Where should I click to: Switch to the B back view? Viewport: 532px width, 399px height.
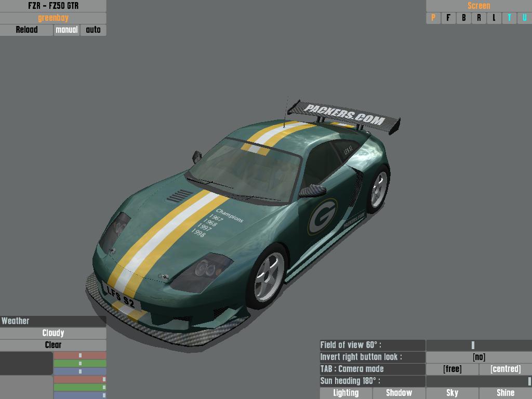[463, 18]
